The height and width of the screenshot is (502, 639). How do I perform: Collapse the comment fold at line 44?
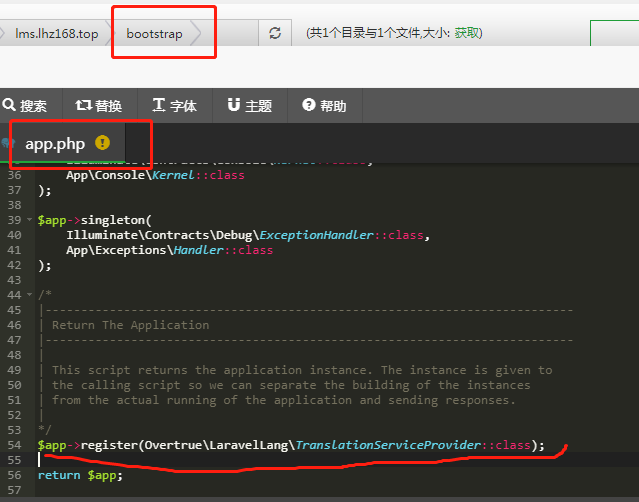pos(29,294)
